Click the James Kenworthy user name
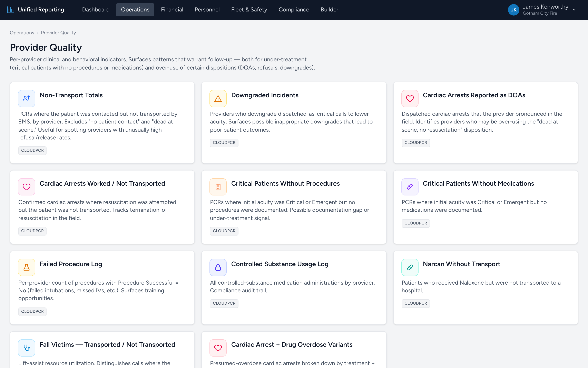The image size is (588, 368). click(x=545, y=7)
